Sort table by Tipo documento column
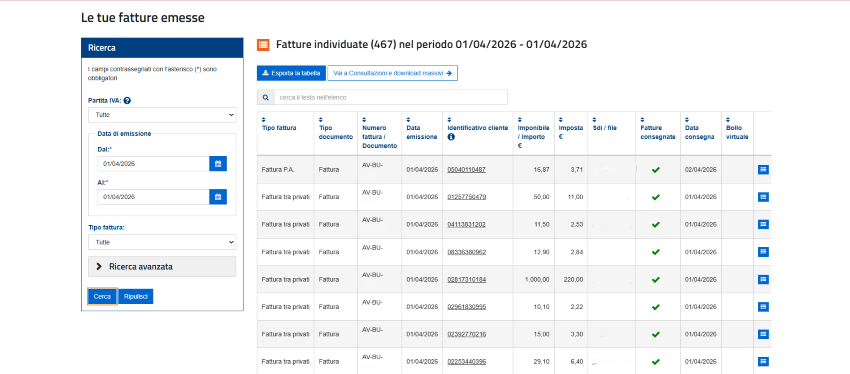The height and width of the screenshot is (374, 850). [x=320, y=119]
